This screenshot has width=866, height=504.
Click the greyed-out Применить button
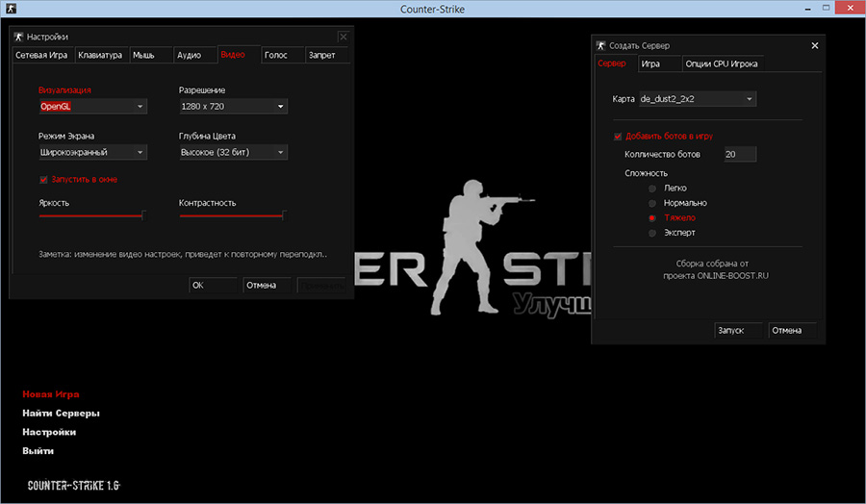[x=321, y=286]
